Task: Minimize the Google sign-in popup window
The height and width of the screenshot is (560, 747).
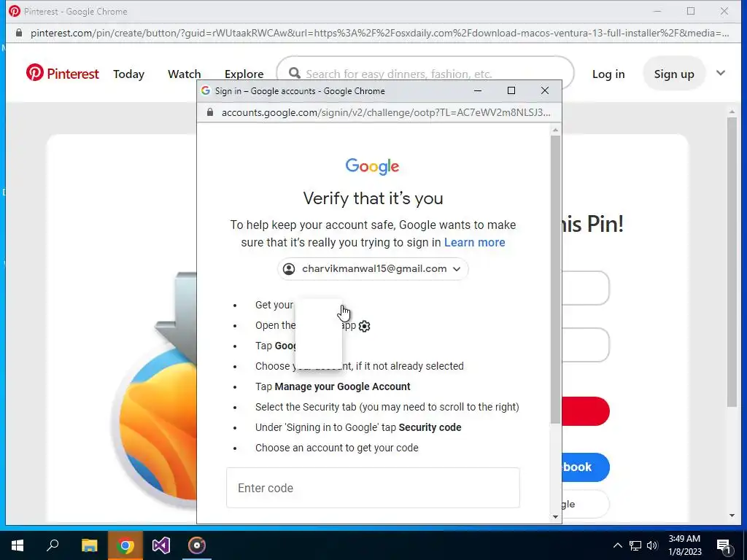Action: pyautogui.click(x=478, y=90)
